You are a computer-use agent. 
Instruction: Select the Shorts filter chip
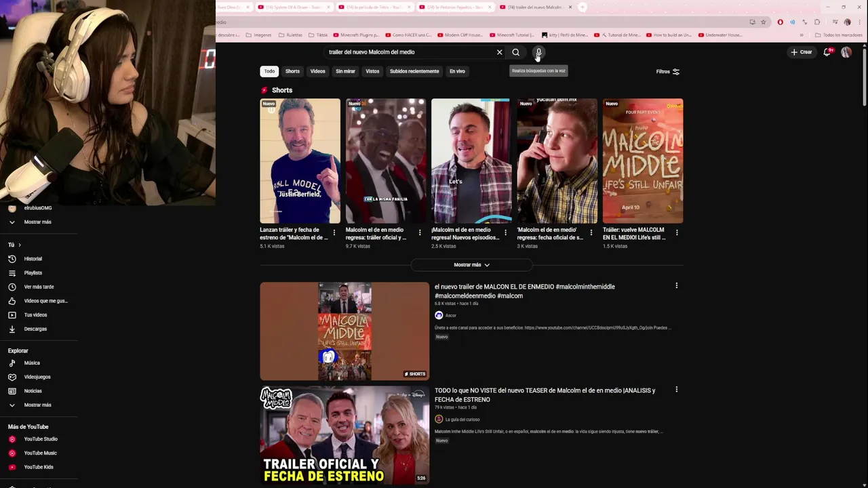pyautogui.click(x=292, y=71)
